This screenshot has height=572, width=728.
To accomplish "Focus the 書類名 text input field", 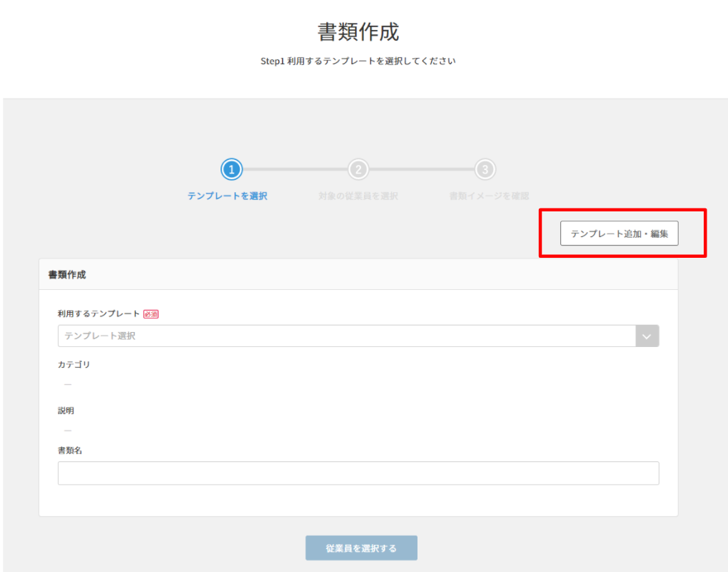I will [358, 473].
